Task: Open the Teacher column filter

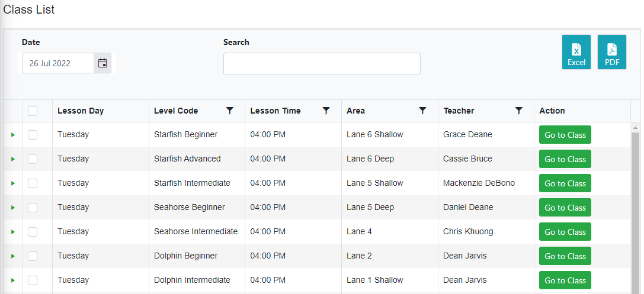Action: pos(519,111)
